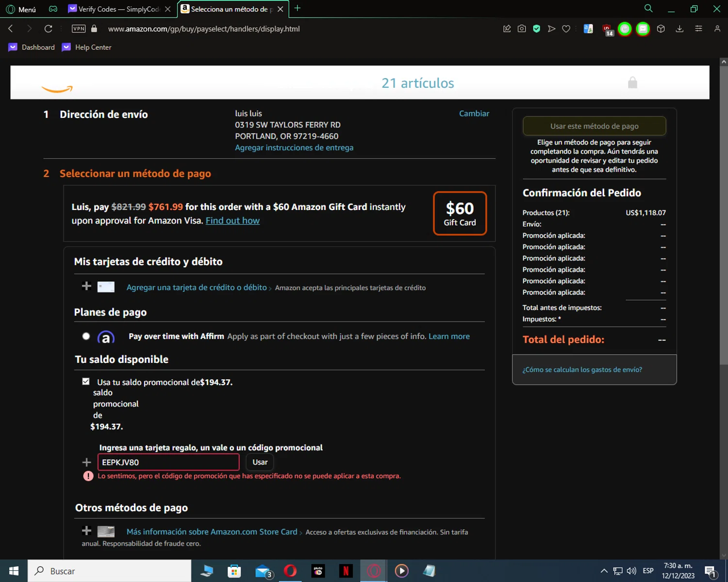Open Microsoft Store from taskbar

(234, 571)
